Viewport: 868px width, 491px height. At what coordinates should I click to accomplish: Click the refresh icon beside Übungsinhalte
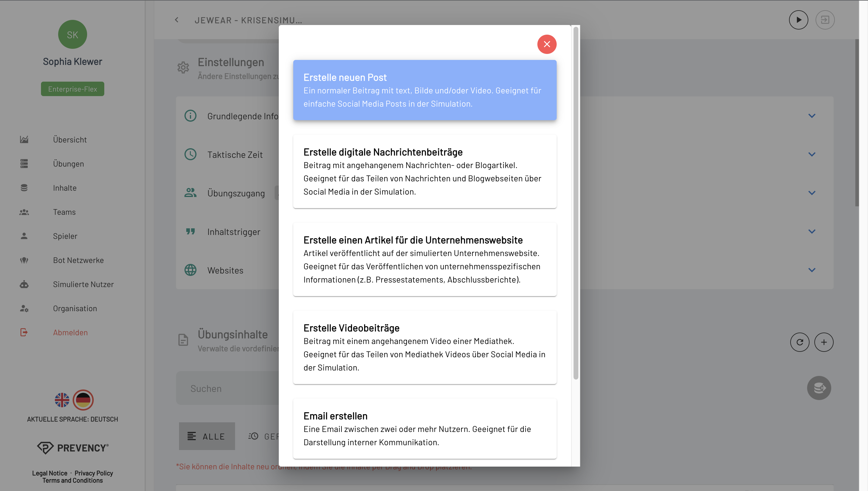[x=800, y=342]
